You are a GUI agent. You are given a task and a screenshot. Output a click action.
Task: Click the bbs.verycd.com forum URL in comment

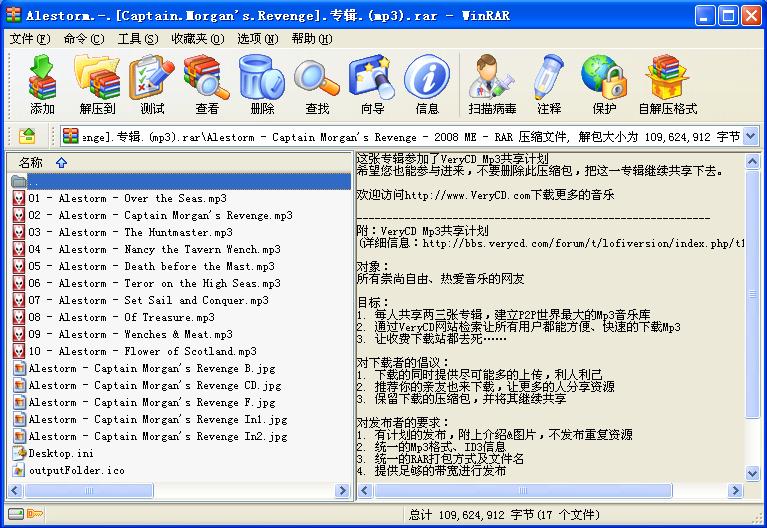coord(583,243)
